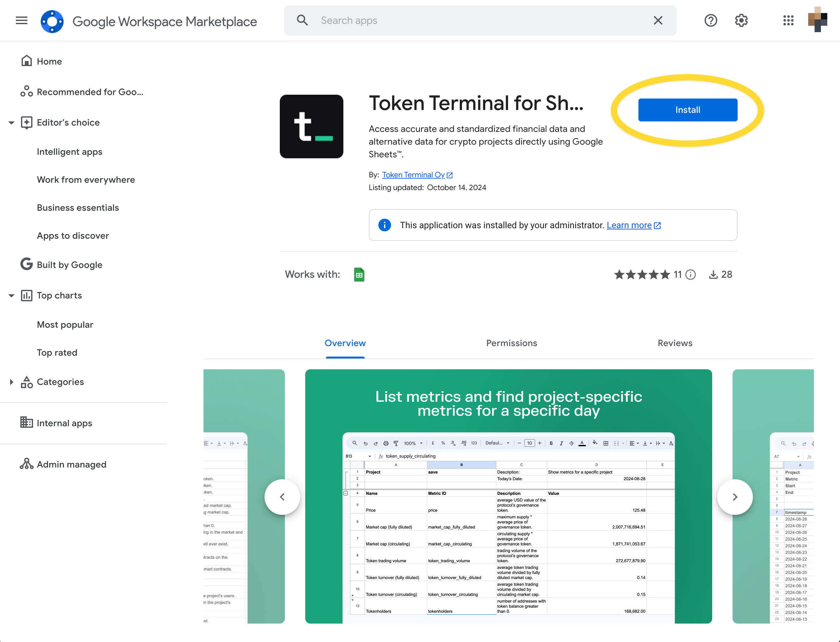Click the rating info icon
The image size is (840, 642).
[x=691, y=274]
